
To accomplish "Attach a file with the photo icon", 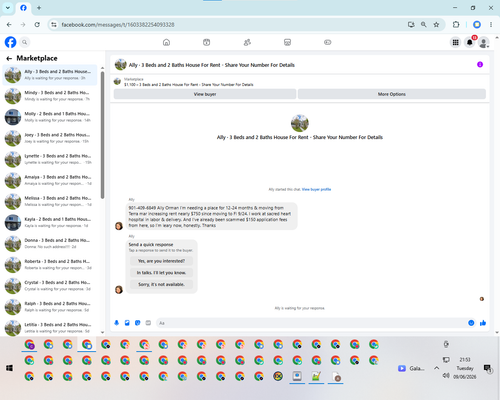I will pyautogui.click(x=127, y=323).
